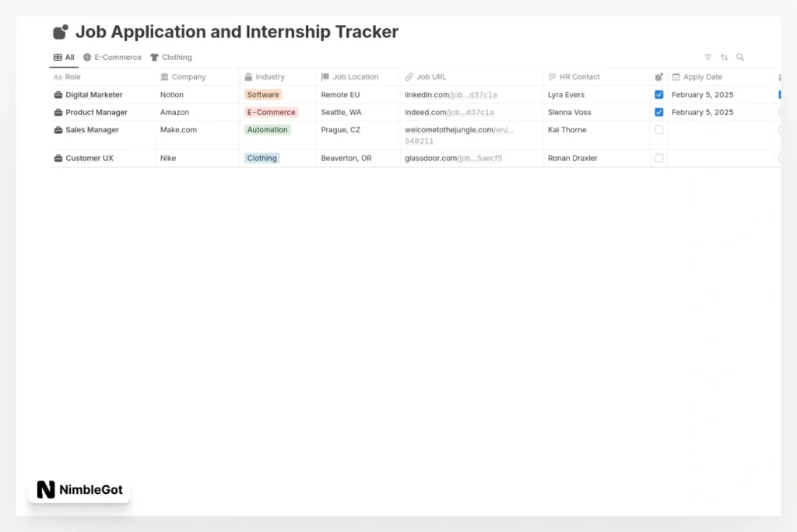Click the sort arrows icon
797x532 pixels.
[x=725, y=58]
